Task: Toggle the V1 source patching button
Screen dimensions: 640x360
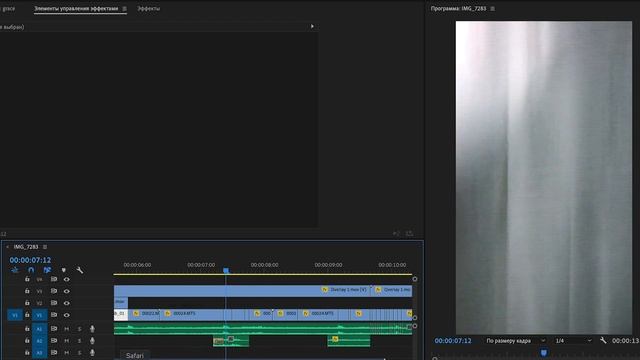Action: pos(15,315)
